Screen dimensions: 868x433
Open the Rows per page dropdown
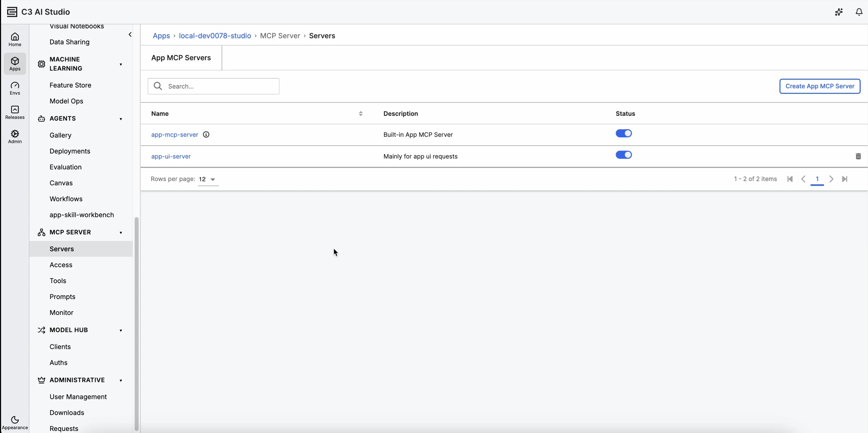click(208, 179)
